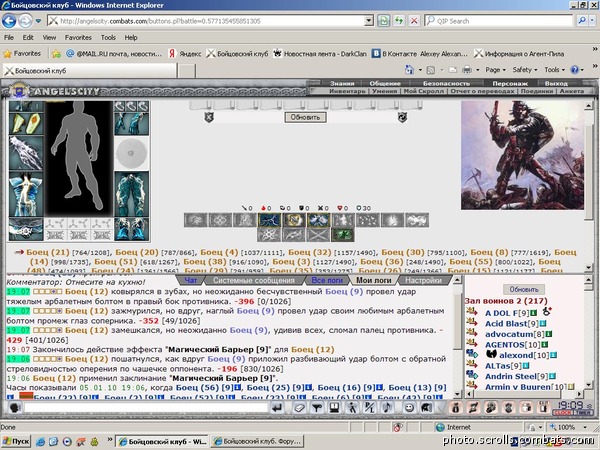Click the chat message input field
This screenshot has height=450, width=600.
point(146,408)
